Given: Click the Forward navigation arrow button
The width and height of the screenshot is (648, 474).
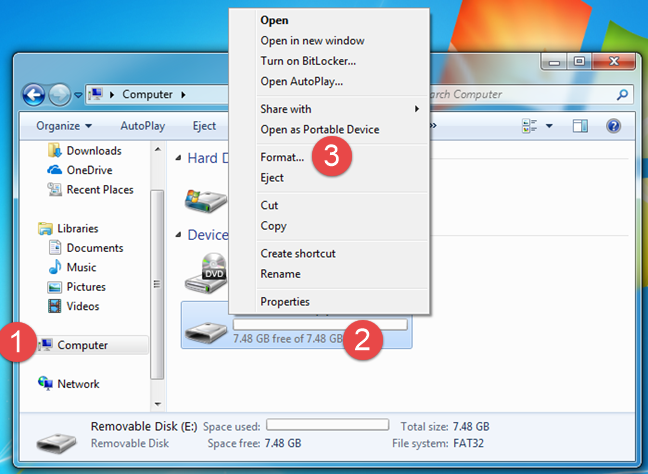Looking at the screenshot, I should 60,95.
